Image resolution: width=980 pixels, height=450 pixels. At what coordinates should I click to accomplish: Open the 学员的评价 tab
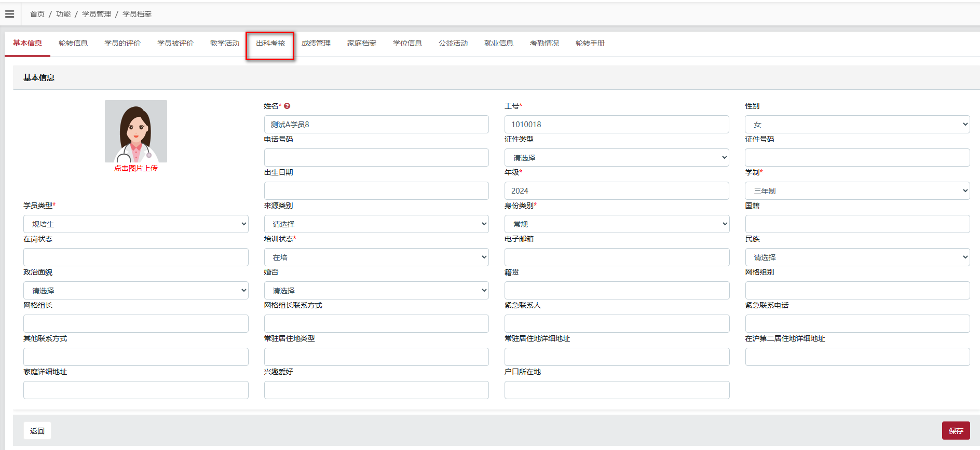pos(122,43)
